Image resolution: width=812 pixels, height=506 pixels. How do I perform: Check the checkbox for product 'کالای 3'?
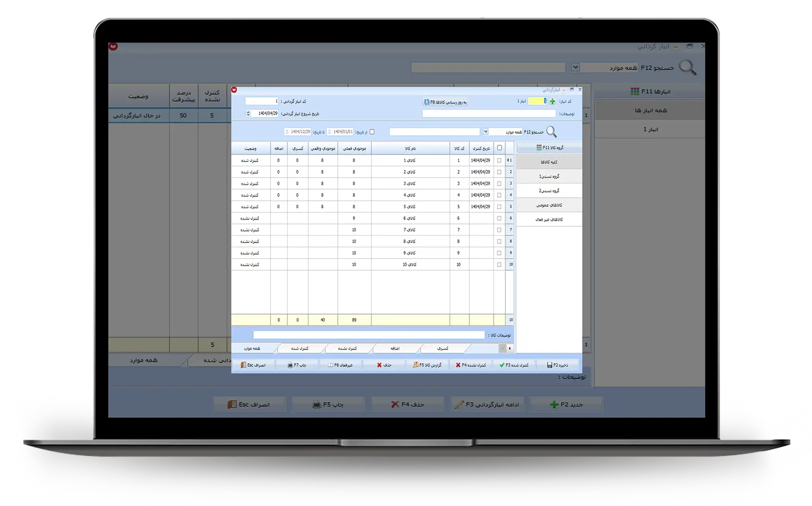coord(499,184)
